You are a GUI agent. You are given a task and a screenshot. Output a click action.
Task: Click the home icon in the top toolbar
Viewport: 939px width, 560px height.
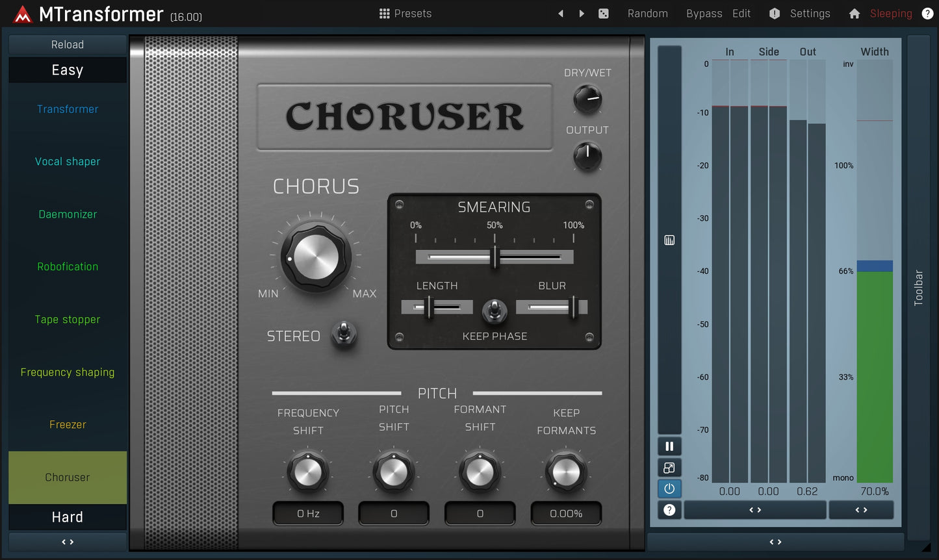tap(854, 13)
